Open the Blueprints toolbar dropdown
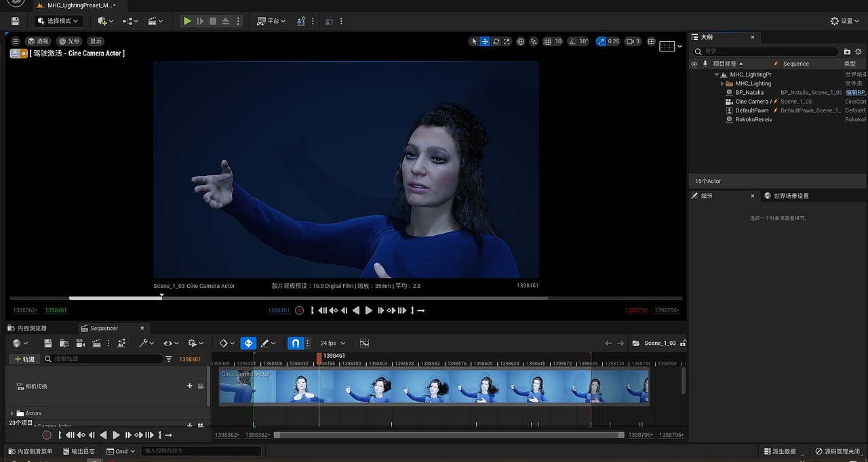The height and width of the screenshot is (462, 868). (x=130, y=21)
